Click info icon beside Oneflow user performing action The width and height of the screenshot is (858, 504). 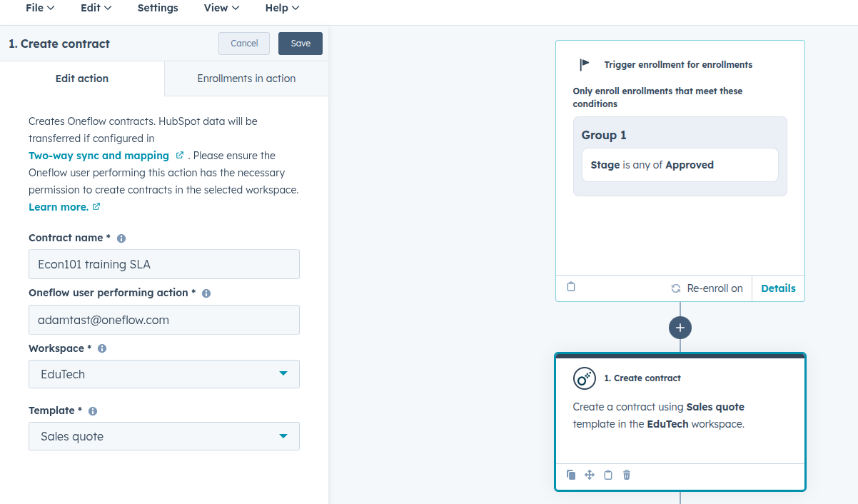[x=206, y=293]
